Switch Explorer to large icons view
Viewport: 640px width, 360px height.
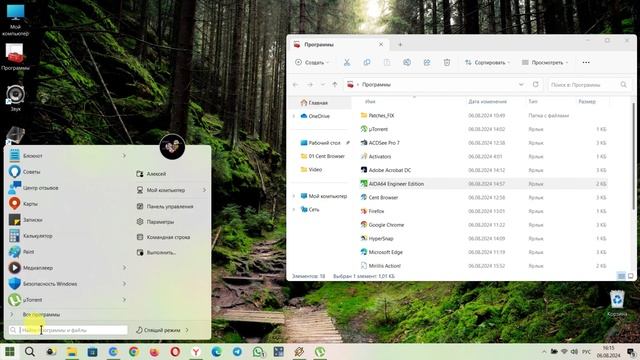click(631, 276)
